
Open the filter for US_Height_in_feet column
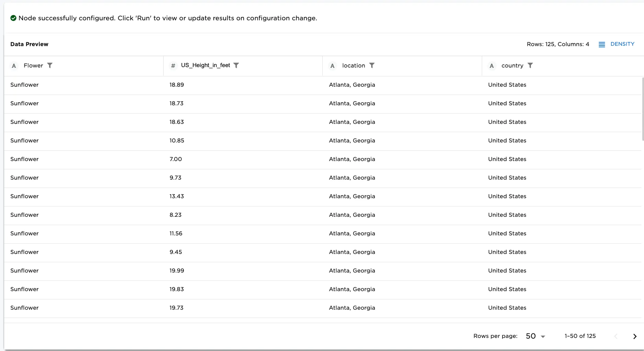[236, 65]
